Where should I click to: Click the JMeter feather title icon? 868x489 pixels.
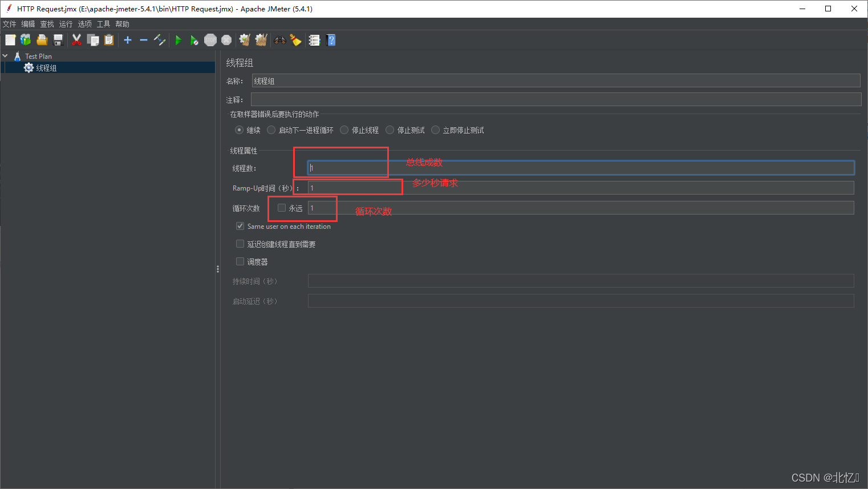click(9, 9)
